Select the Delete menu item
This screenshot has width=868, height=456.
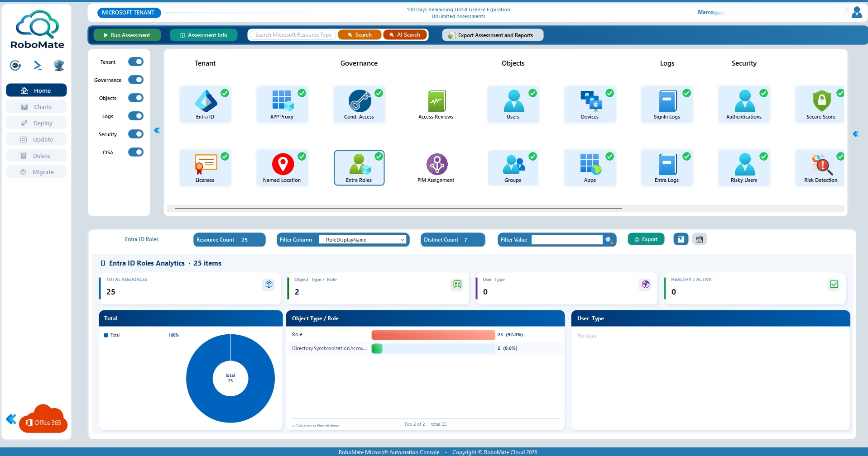click(x=36, y=156)
